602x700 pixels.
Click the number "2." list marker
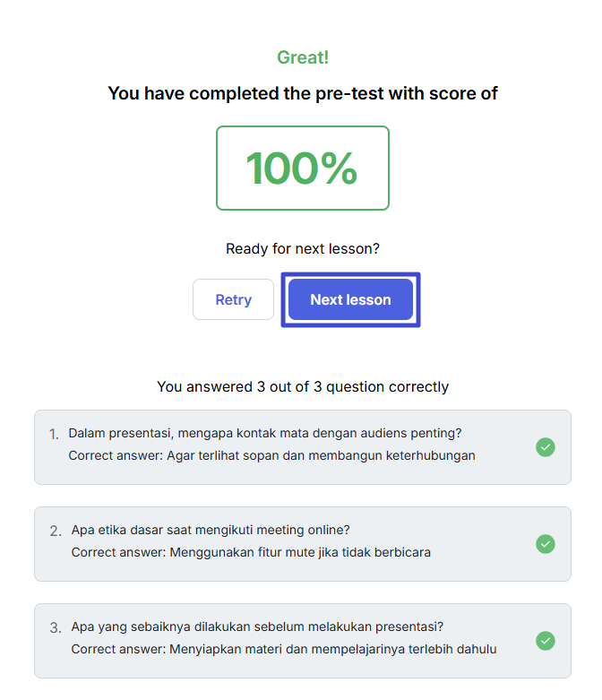(56, 531)
